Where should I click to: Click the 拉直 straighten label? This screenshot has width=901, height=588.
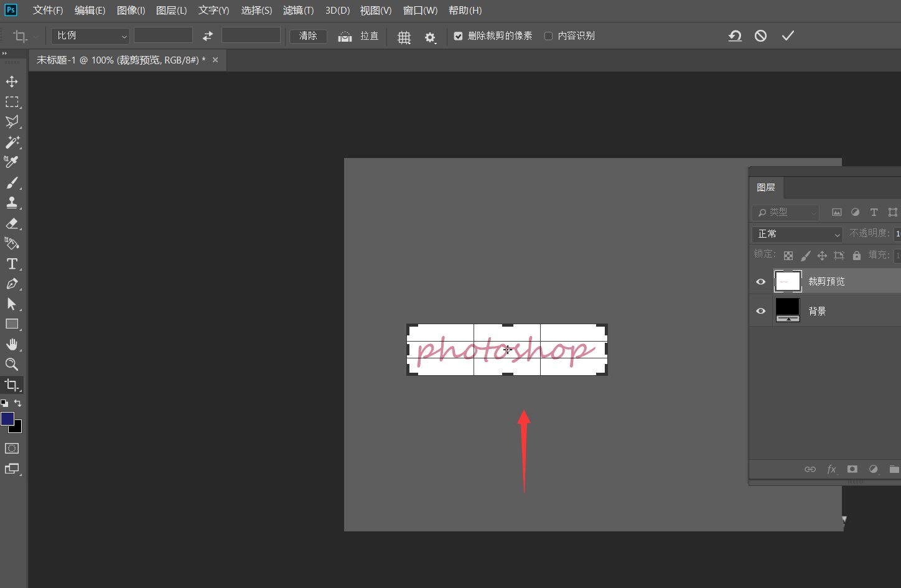370,36
